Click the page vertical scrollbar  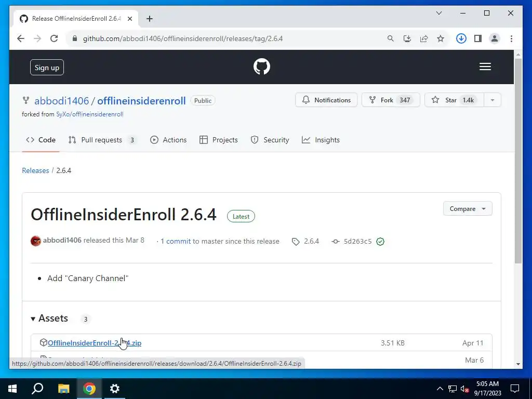pyautogui.click(x=518, y=161)
